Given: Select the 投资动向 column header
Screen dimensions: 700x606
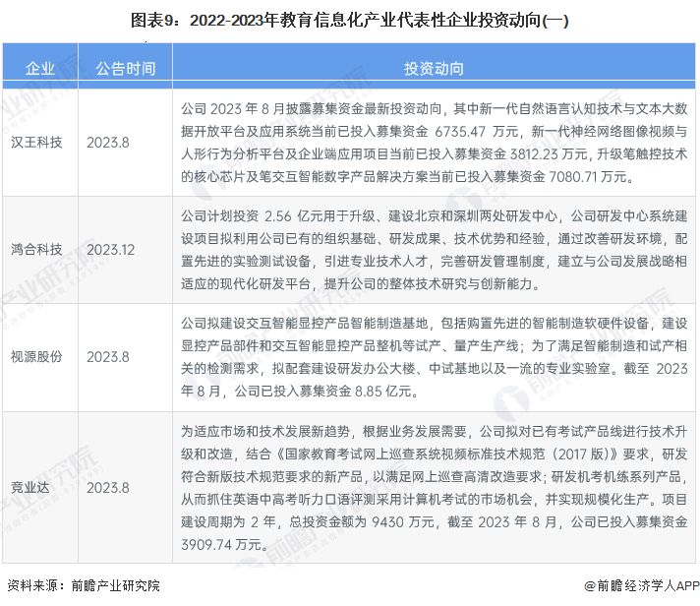Looking at the screenshot, I should tap(434, 68).
